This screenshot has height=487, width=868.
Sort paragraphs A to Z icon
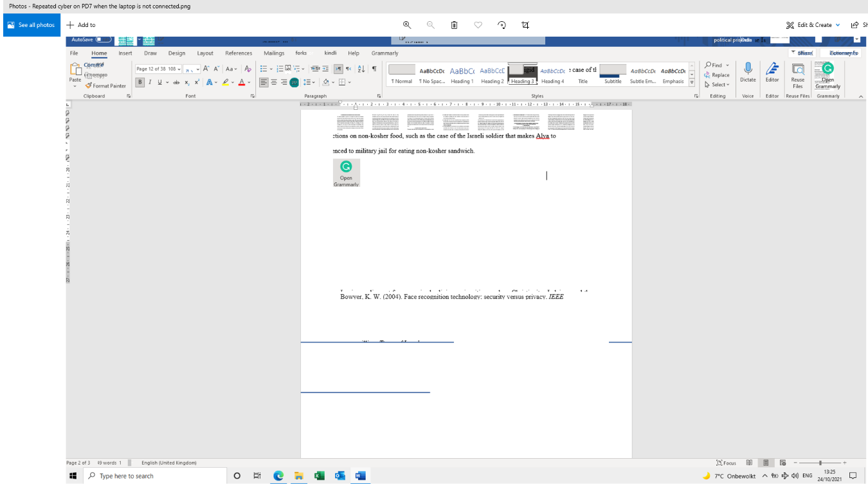[361, 69]
